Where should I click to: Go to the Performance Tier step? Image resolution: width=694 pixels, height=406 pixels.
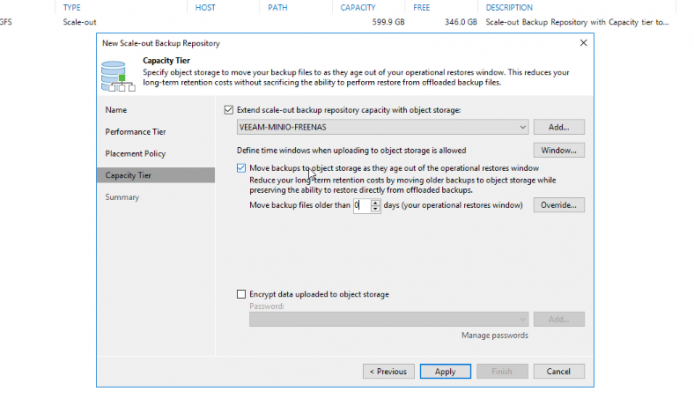[x=135, y=132]
